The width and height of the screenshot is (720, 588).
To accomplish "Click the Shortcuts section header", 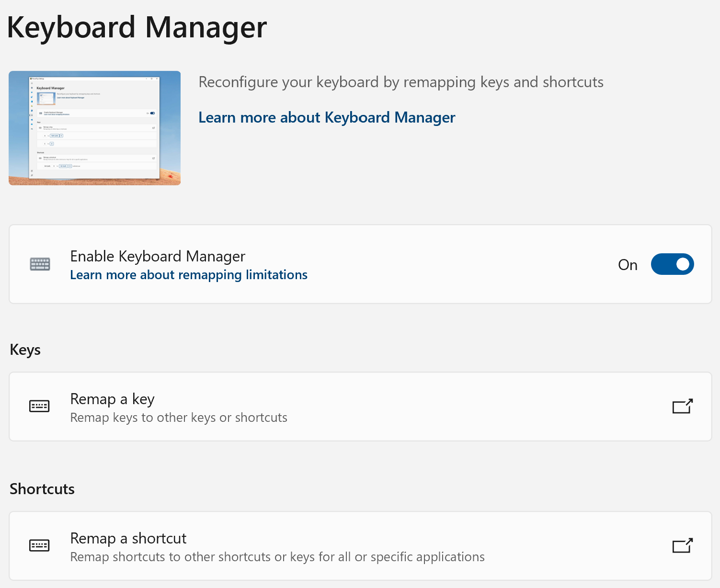I will point(42,489).
